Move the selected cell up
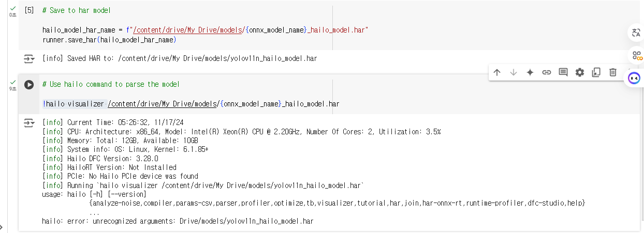Image resolution: width=644 pixels, height=233 pixels. 497,72
